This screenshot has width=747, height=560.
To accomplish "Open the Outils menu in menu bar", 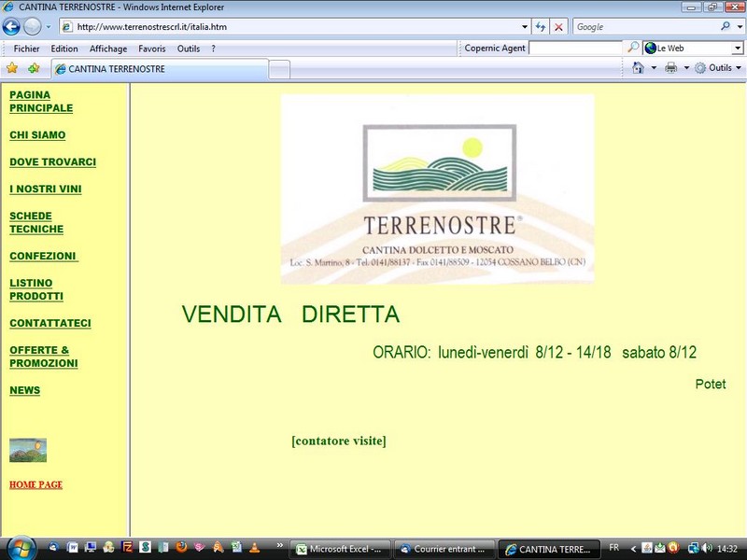I will (x=189, y=49).
